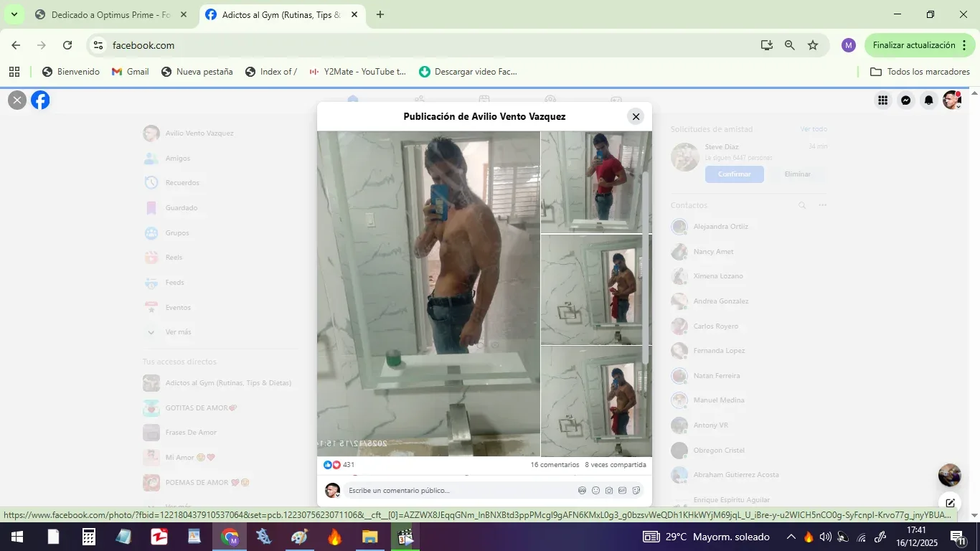
Task: Open the Facebook apps menu grid
Action: tap(883, 100)
